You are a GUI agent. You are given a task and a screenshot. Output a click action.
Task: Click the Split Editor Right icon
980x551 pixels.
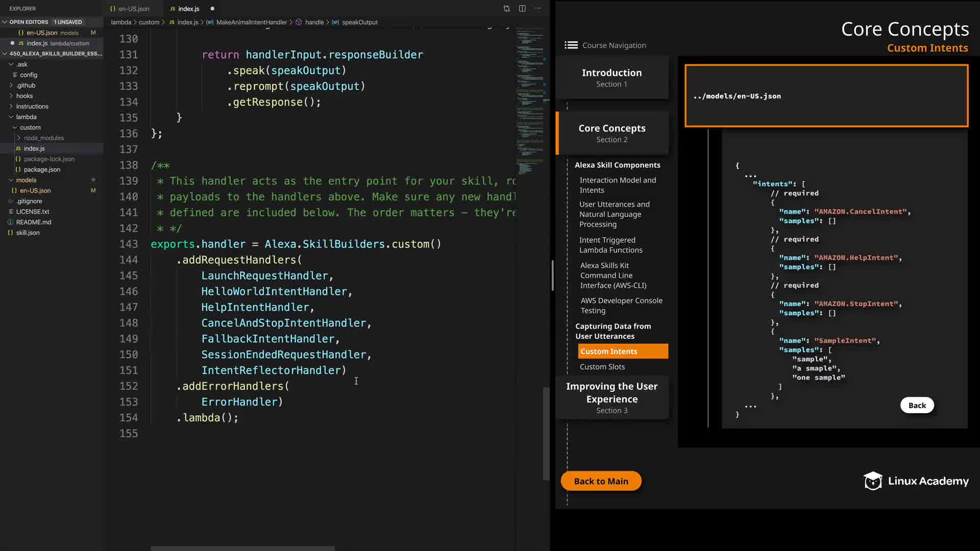(522, 9)
